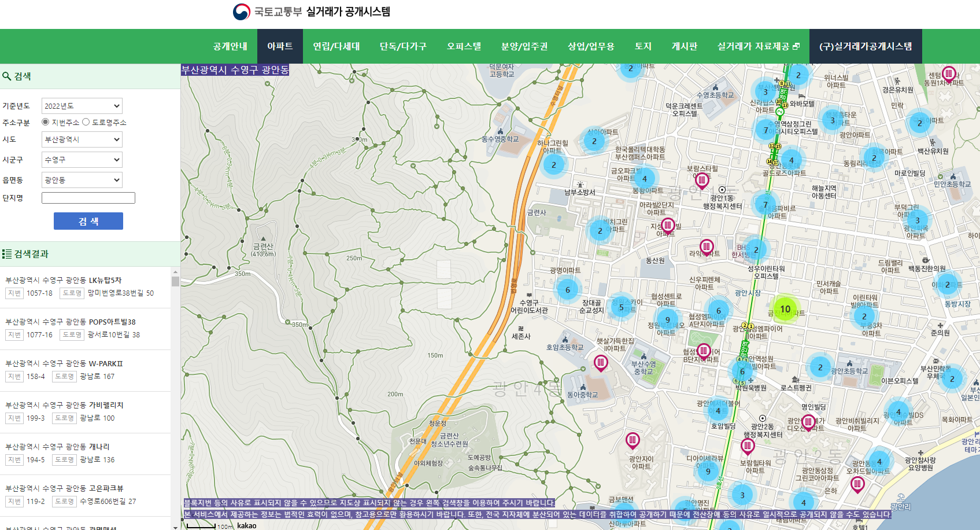Screen dimensions: 980x530
Task: Open the 분양/입주권 menu
Action: point(524,46)
